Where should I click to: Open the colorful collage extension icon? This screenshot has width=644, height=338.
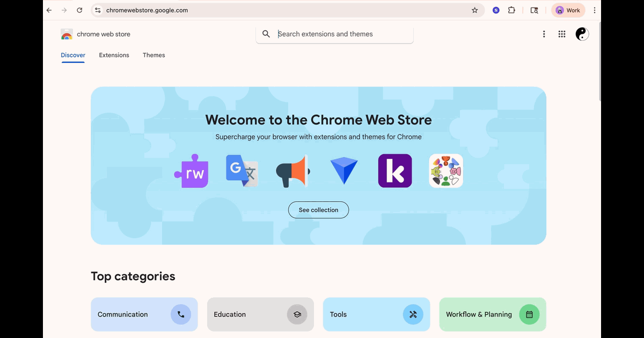point(446,171)
